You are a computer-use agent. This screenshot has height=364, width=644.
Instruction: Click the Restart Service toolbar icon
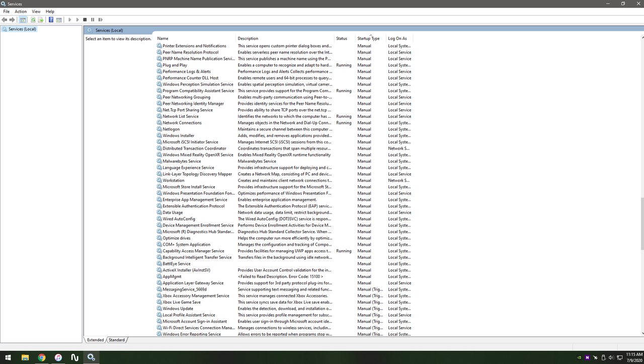pos(100,20)
